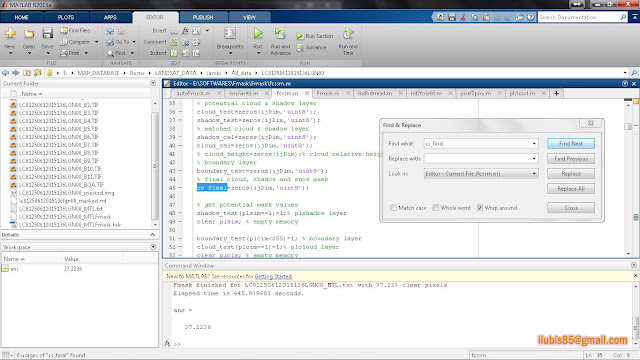Click the editor vertical scrollbar
Screen dimensions: 640x360
pos(628,178)
